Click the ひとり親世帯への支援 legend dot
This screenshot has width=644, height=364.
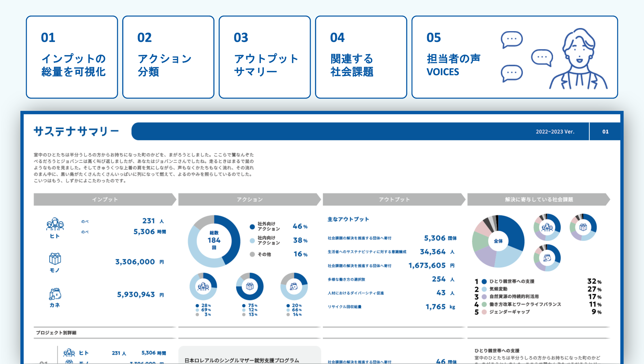point(484,281)
